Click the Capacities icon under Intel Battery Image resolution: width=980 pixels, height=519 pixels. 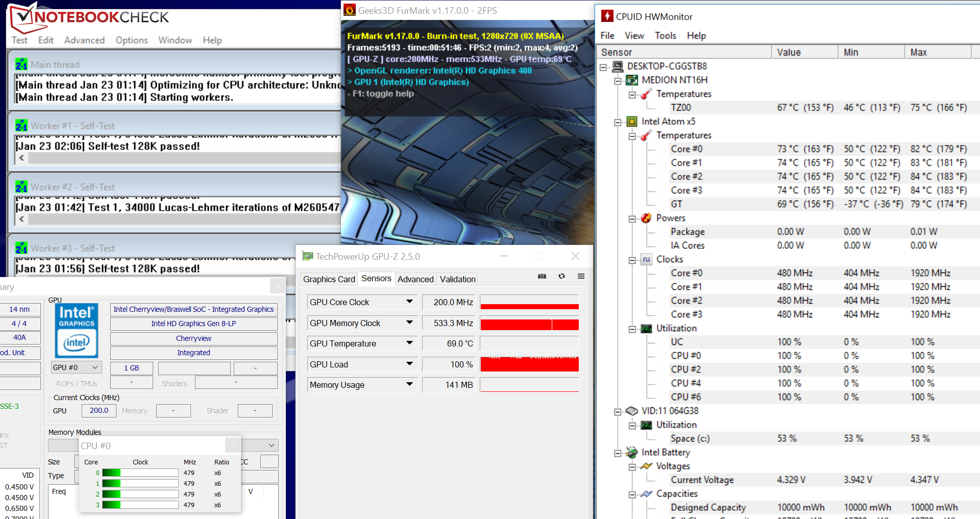point(646,493)
